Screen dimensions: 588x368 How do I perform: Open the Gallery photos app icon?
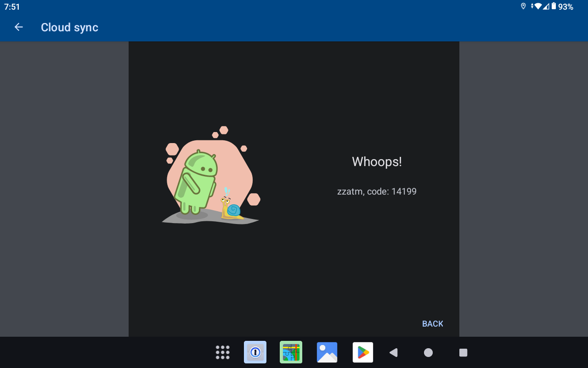327,352
